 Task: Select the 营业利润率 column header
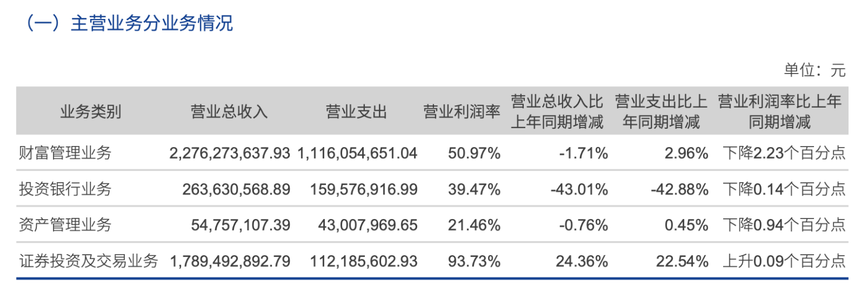[x=462, y=113]
